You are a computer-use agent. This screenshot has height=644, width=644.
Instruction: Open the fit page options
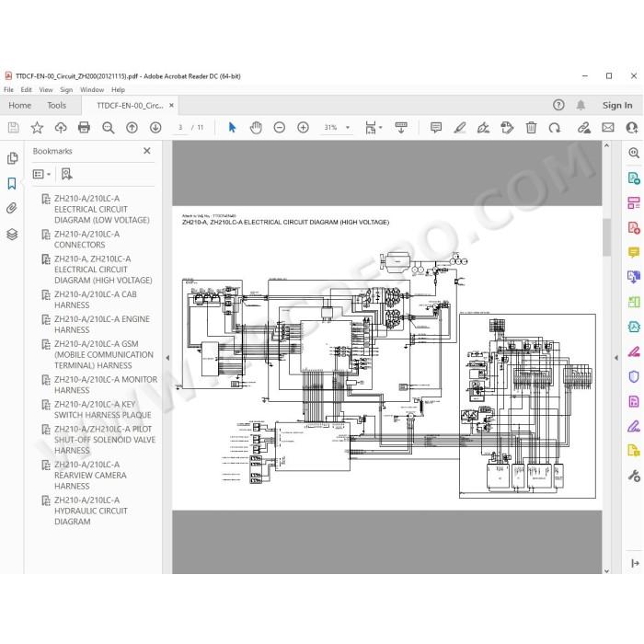[374, 128]
